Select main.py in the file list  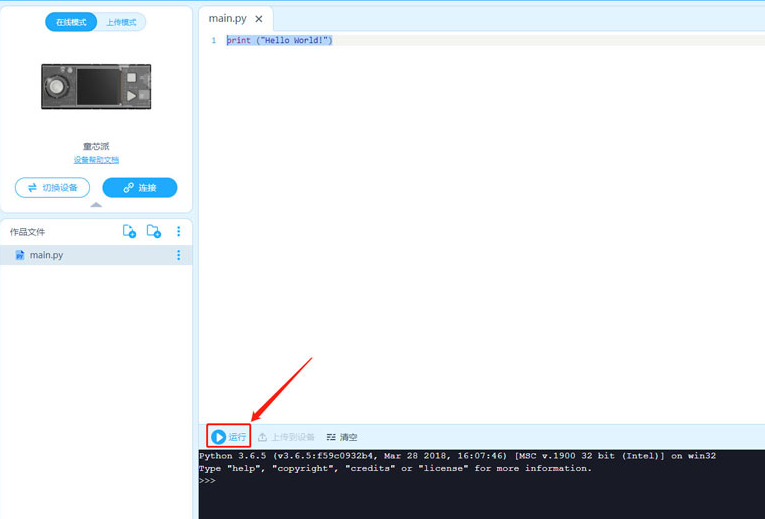[96, 255]
